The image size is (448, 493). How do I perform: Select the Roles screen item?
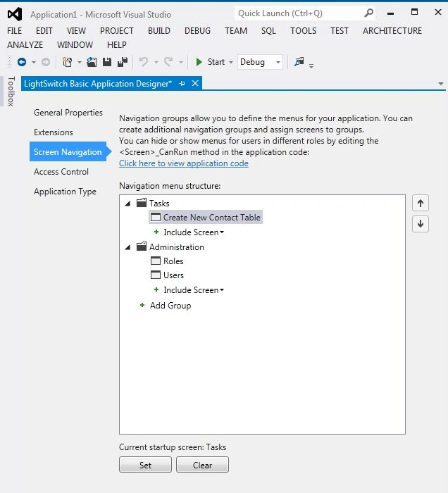click(173, 261)
